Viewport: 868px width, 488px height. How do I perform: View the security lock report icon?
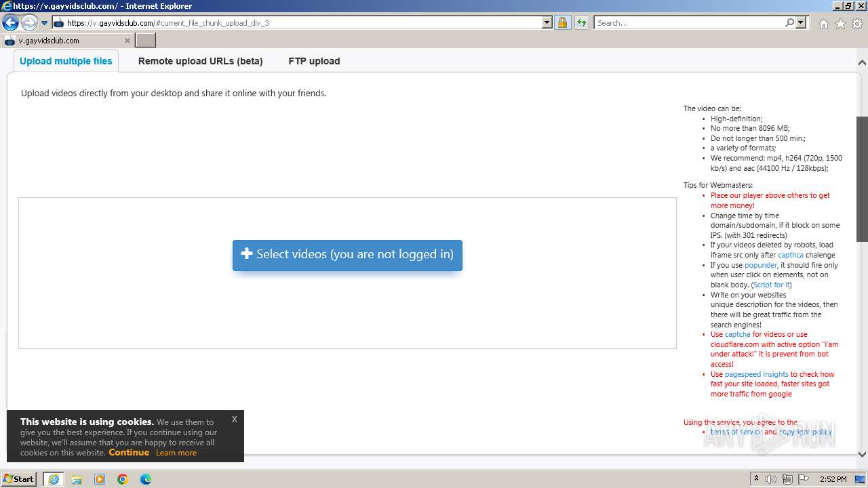pyautogui.click(x=562, y=23)
